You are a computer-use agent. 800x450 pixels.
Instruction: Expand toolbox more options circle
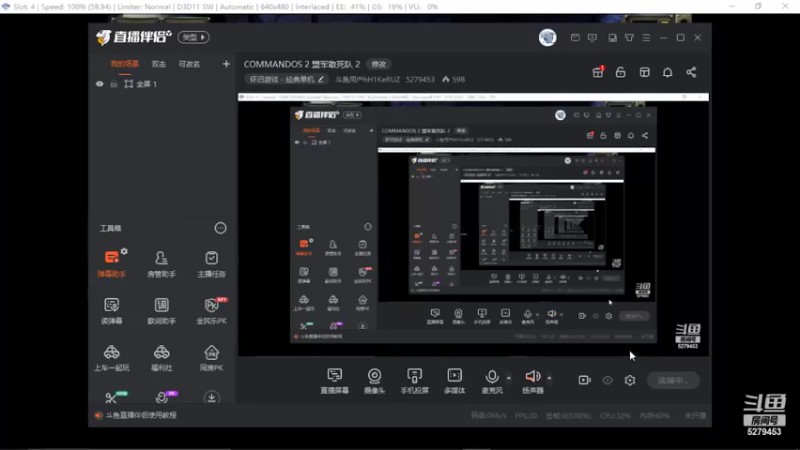pyautogui.click(x=220, y=228)
